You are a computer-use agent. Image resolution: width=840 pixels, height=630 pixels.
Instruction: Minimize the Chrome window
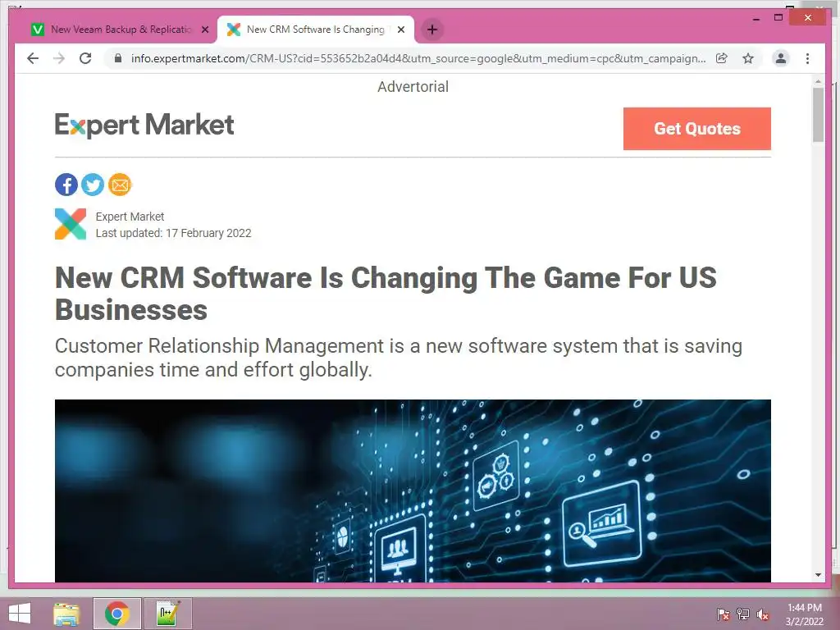pos(756,18)
